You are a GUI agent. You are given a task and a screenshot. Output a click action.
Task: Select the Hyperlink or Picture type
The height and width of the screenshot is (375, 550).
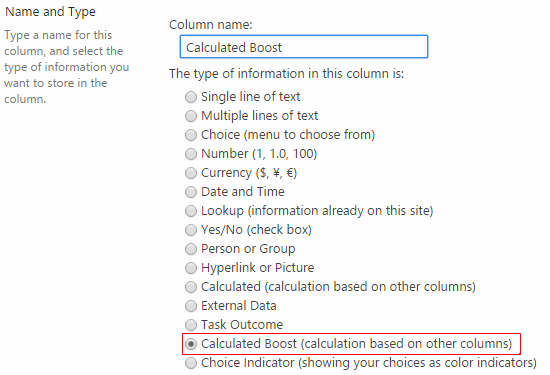(x=191, y=268)
